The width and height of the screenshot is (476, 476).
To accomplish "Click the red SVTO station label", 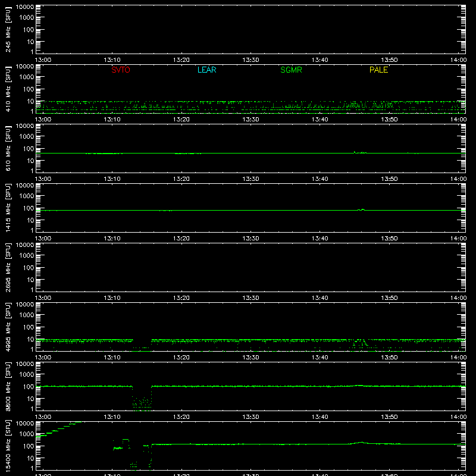I will click(121, 70).
